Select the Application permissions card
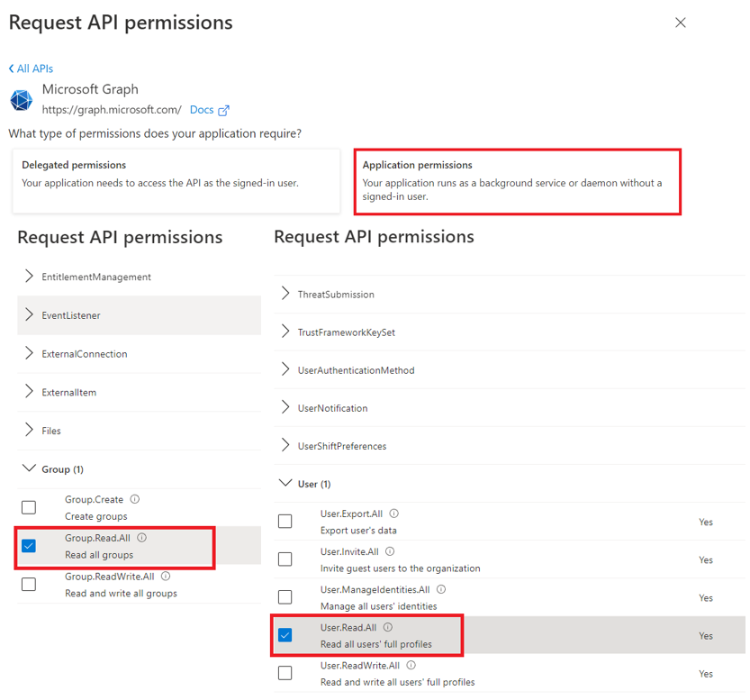 [x=518, y=181]
